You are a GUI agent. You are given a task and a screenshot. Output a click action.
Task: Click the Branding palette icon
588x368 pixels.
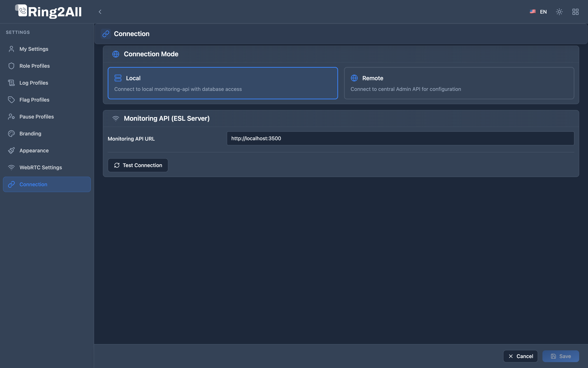tap(11, 134)
